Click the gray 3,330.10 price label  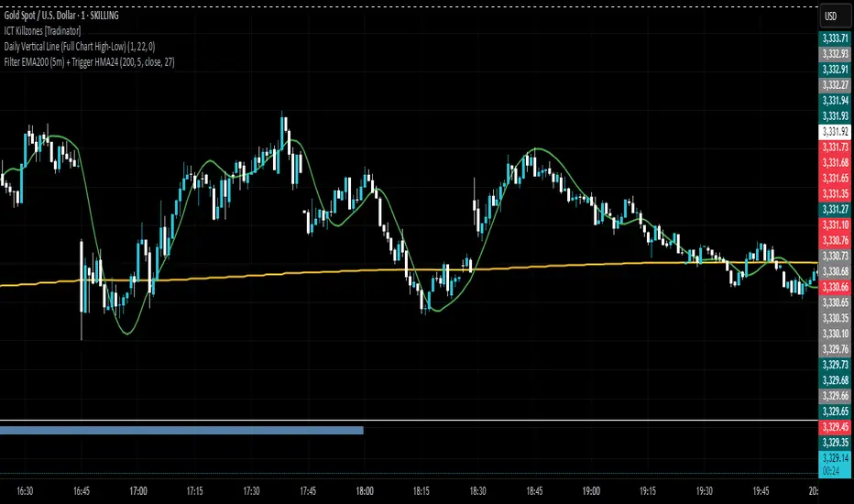[835, 334]
